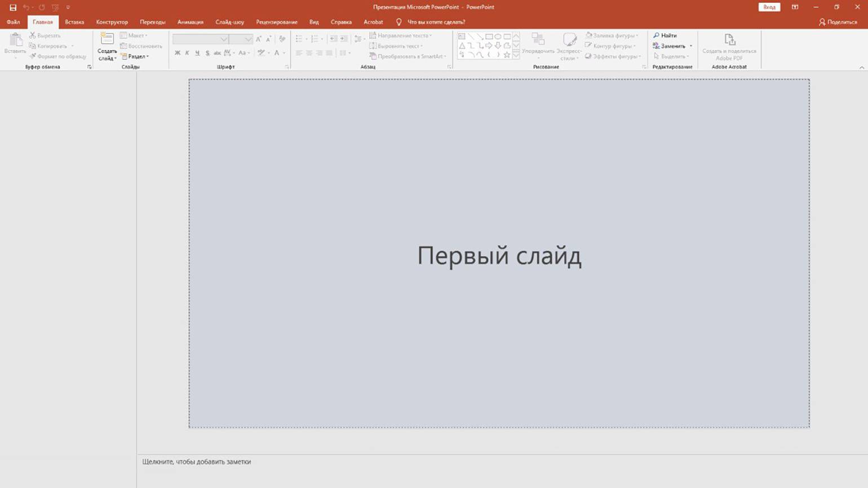Click the Create slide (Создать слайд) icon
The height and width of the screenshot is (488, 868).
pyautogui.click(x=107, y=39)
